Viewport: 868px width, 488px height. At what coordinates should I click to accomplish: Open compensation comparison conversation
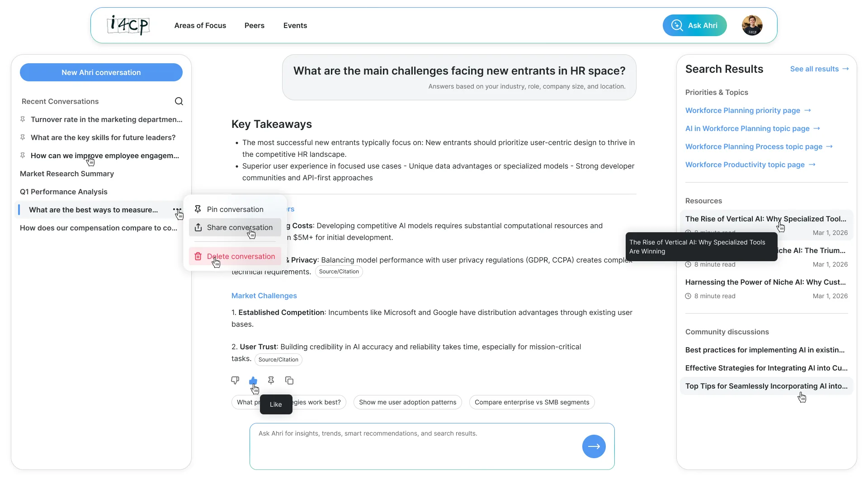point(99,228)
